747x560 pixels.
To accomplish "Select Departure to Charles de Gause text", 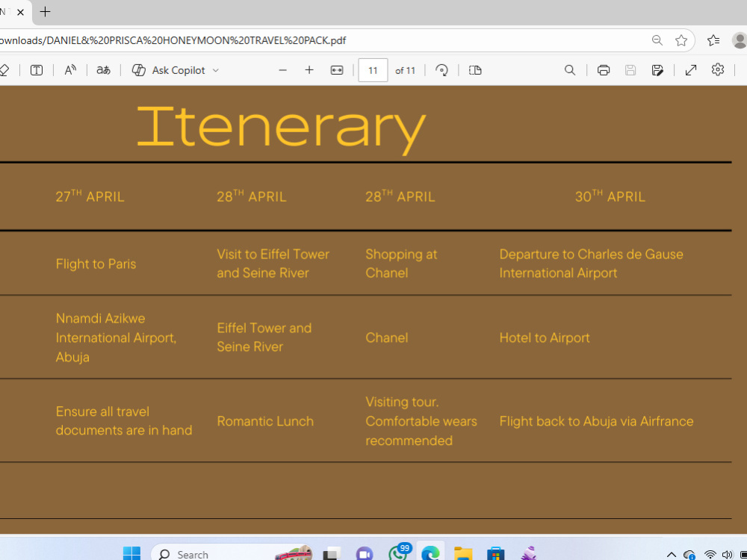I will (x=591, y=264).
